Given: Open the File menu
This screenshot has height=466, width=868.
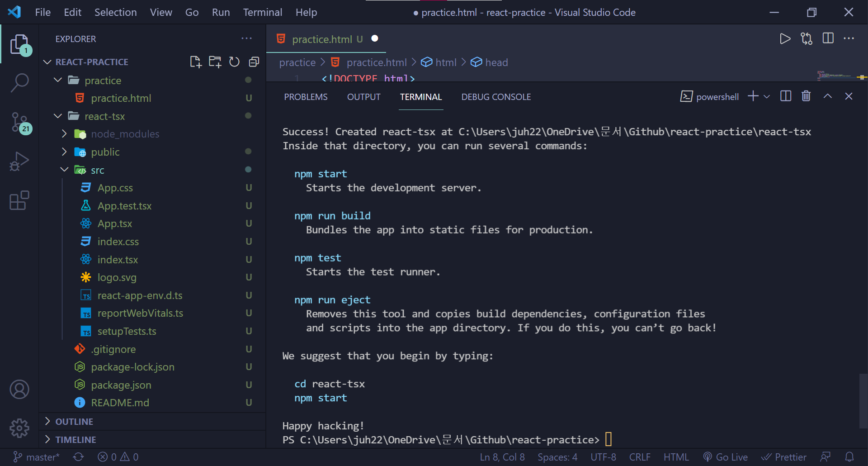Looking at the screenshot, I should pyautogui.click(x=43, y=12).
